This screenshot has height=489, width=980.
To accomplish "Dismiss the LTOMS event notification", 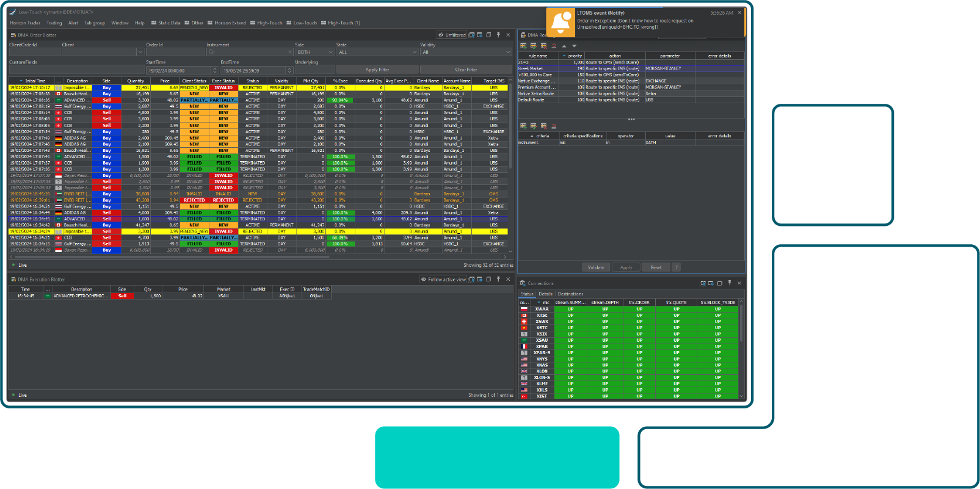I will point(740,12).
